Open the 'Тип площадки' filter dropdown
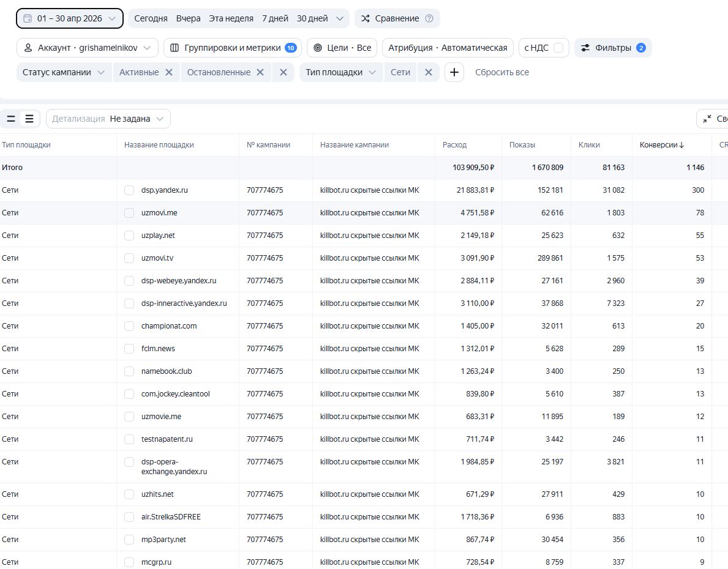 tap(341, 72)
